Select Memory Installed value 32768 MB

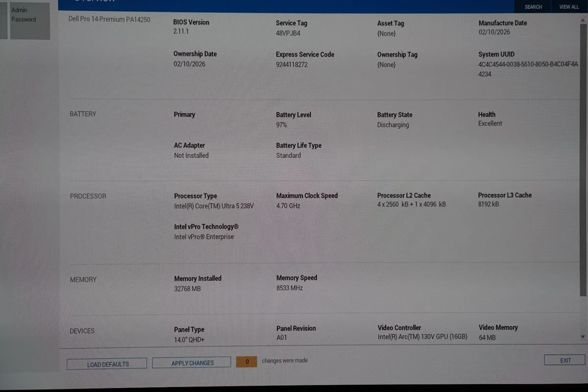click(187, 289)
